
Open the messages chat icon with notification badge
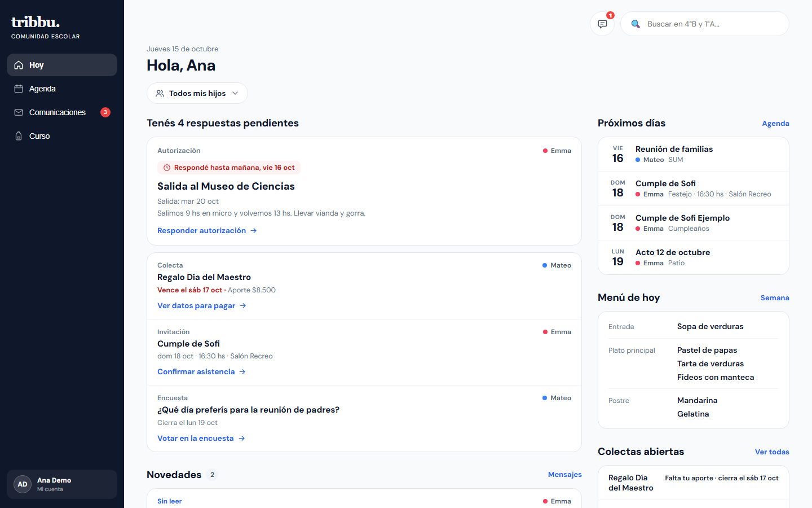(602, 24)
